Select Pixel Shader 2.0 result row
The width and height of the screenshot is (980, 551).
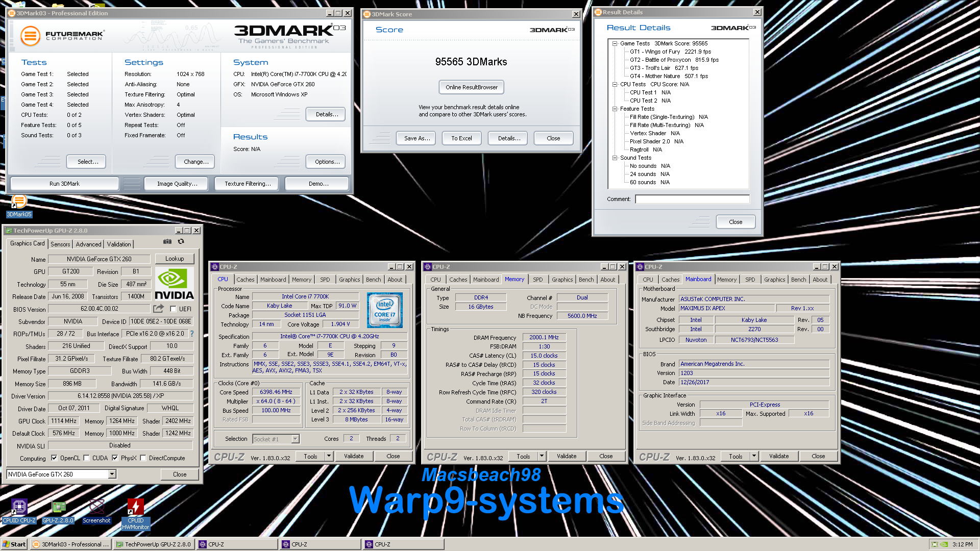point(656,142)
